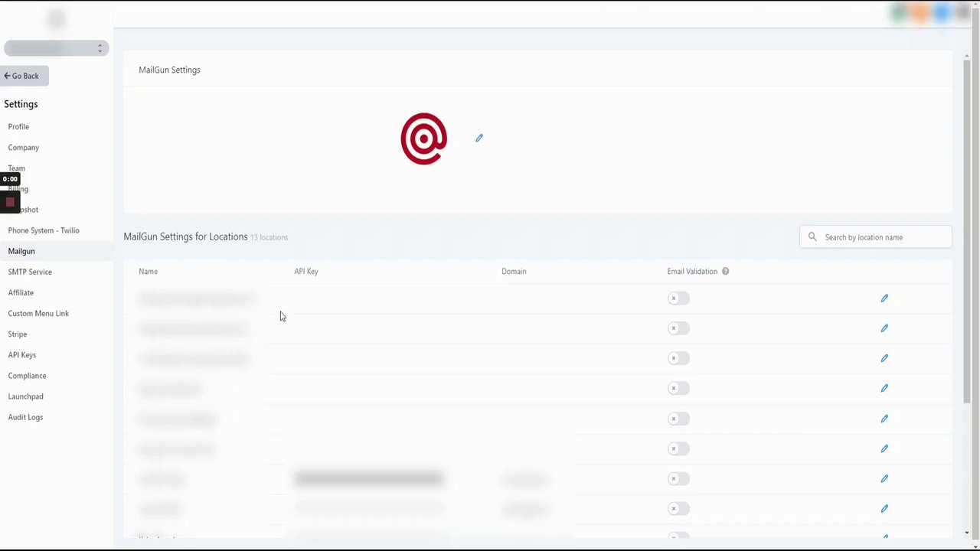Screen dimensions: 980x551
Task: Open the Email Validation help question-mark icon
Action: 725,271
